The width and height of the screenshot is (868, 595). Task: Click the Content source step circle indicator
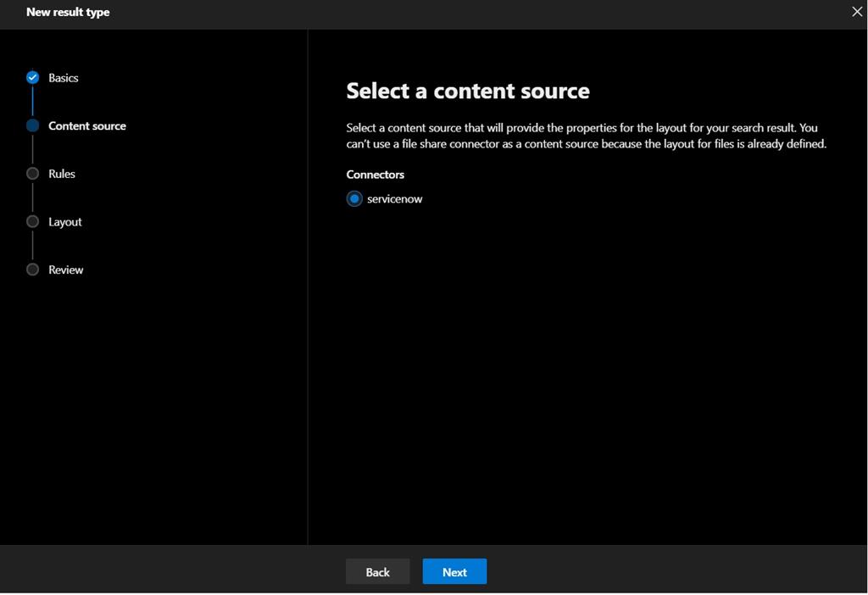pyautogui.click(x=32, y=125)
